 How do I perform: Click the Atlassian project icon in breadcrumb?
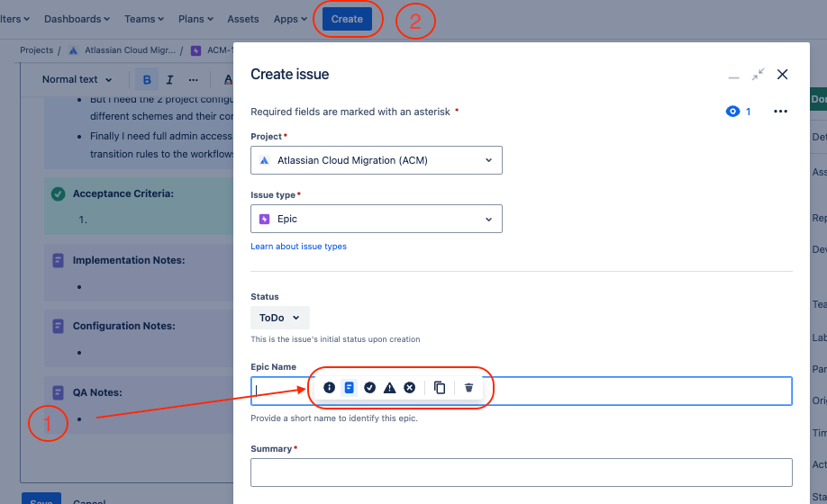pos(73,50)
